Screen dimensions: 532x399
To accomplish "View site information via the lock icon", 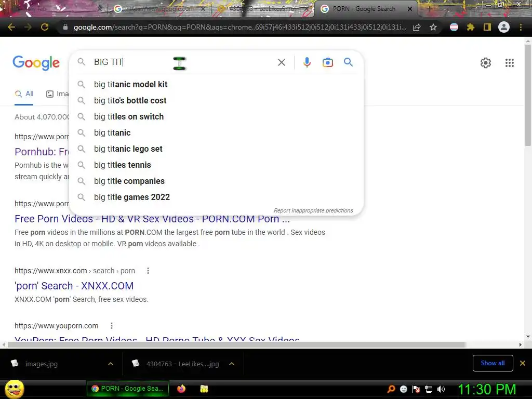I will coord(65,27).
